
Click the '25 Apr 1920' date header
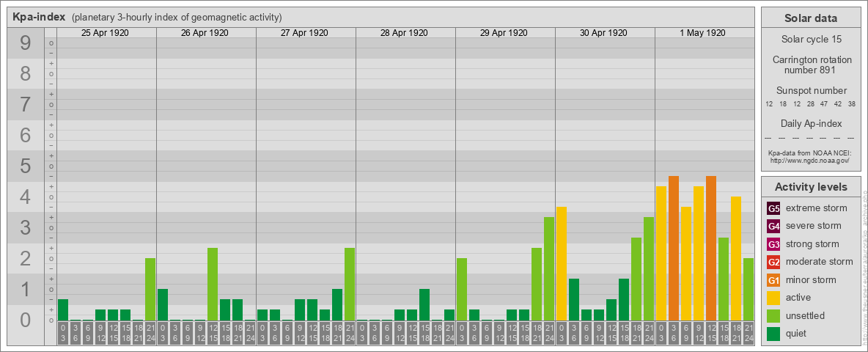click(105, 33)
